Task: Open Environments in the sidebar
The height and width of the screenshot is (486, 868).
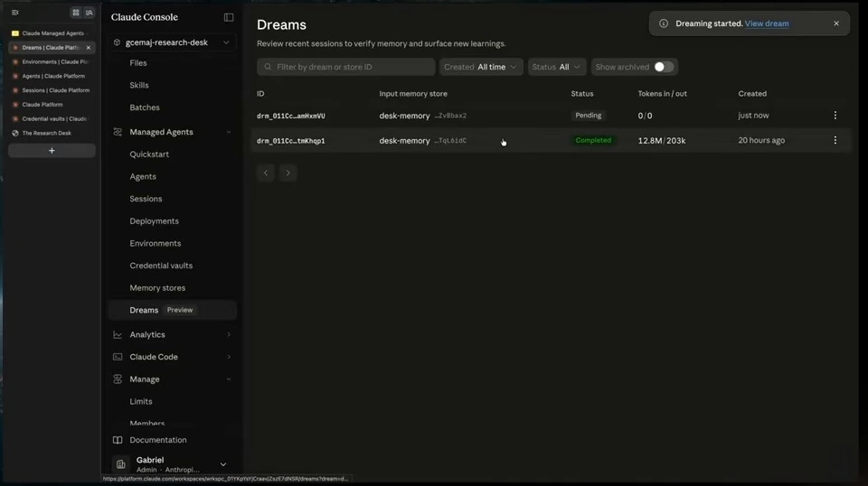Action: pos(155,243)
